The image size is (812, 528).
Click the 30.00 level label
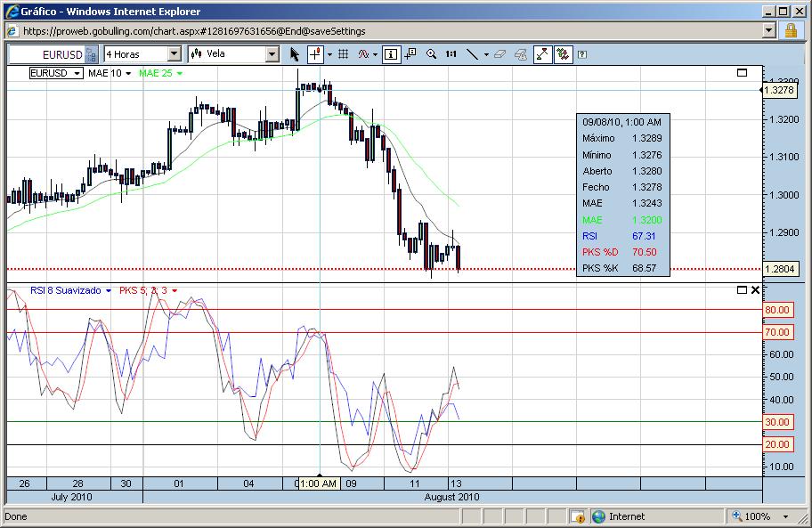777,422
